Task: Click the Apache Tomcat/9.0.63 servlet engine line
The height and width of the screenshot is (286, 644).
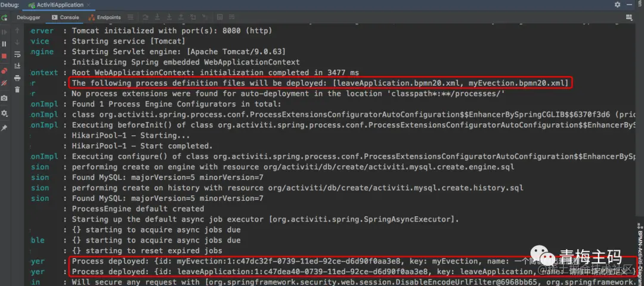Action: point(179,52)
